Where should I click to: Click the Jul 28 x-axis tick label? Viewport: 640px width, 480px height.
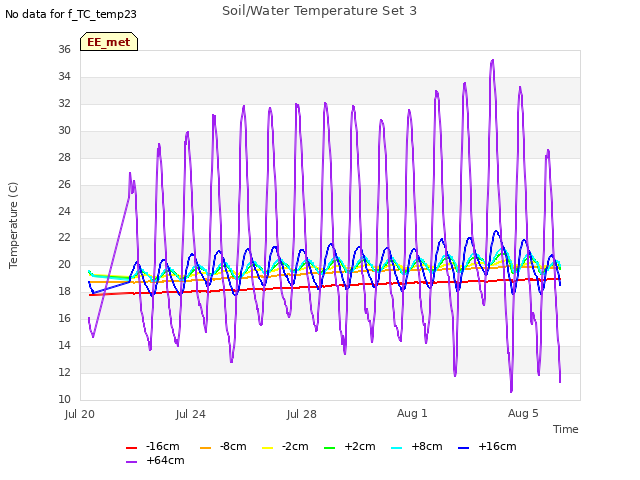click(302, 414)
